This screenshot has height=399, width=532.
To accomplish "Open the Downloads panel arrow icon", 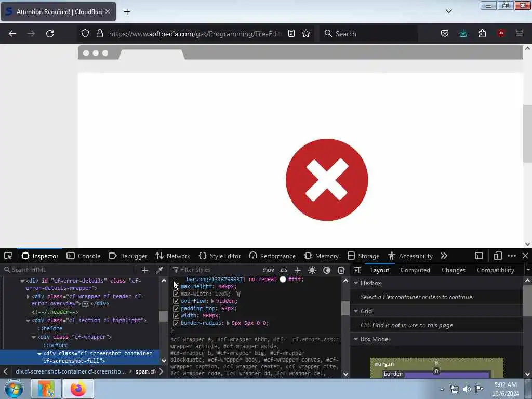I will click(463, 33).
